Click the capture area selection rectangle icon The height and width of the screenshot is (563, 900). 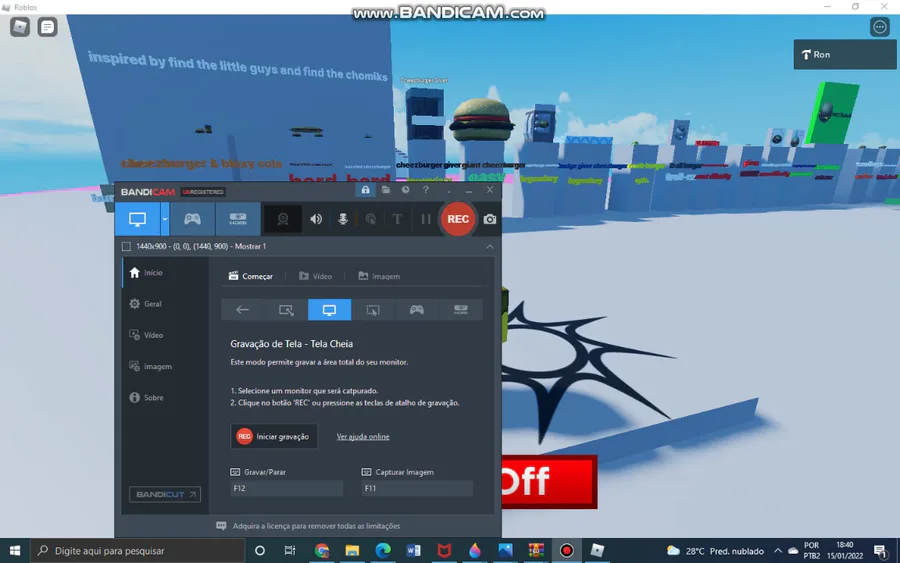pyautogui.click(x=126, y=247)
